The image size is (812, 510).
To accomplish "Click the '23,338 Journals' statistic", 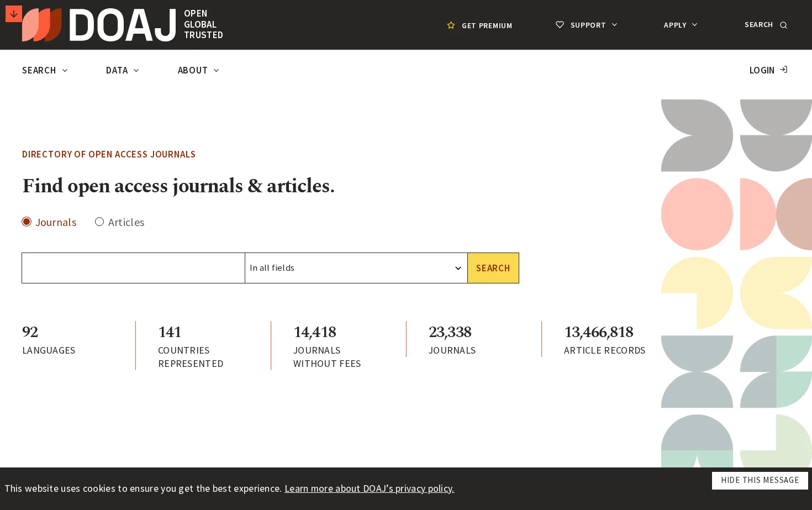I will coord(452,340).
